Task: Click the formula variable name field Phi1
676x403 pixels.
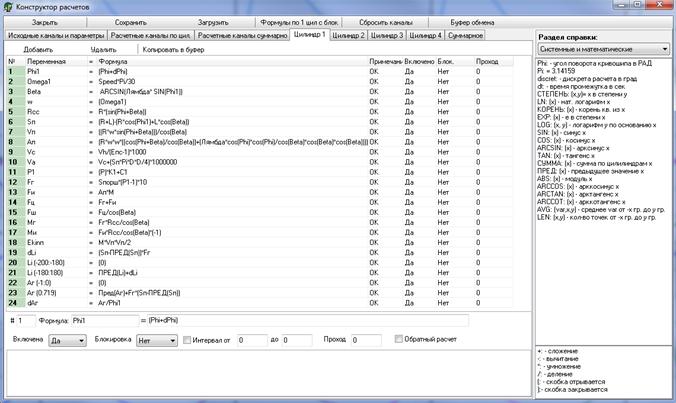Action: 105,321
